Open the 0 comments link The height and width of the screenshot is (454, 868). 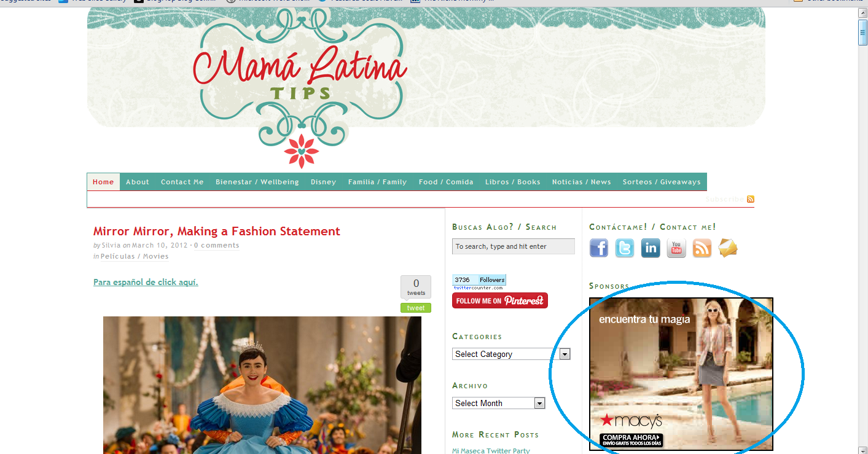pos(217,245)
